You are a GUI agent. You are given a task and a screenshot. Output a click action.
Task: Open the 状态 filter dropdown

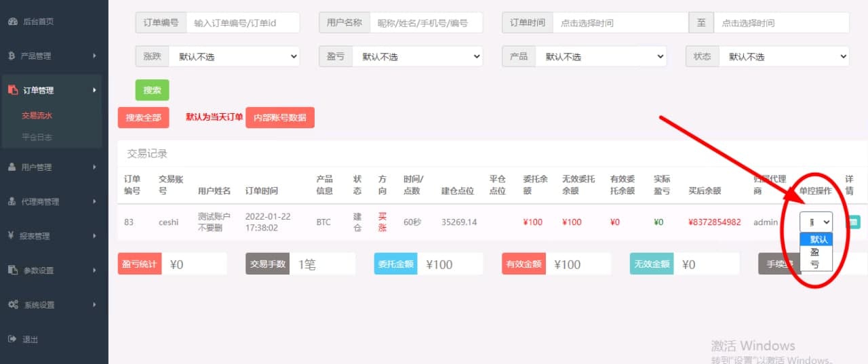tap(783, 57)
